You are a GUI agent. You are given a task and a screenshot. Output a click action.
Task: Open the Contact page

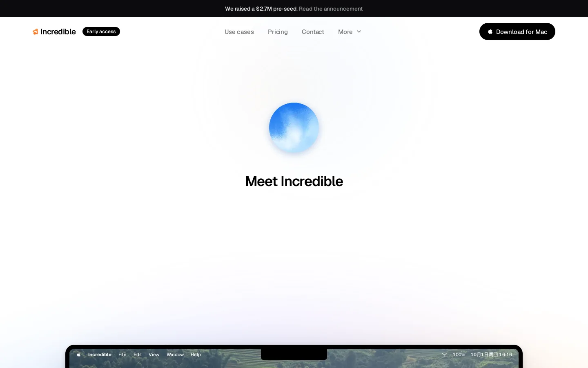[x=313, y=32]
